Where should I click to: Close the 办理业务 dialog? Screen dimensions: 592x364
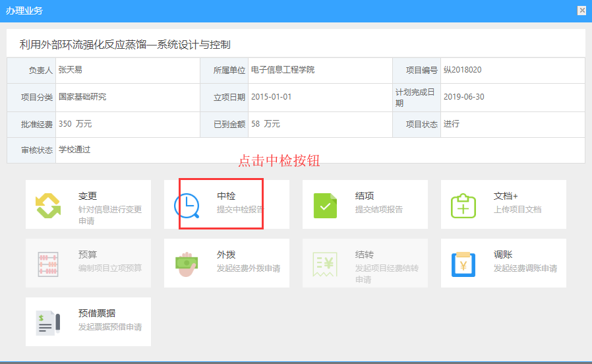pyautogui.click(x=581, y=10)
